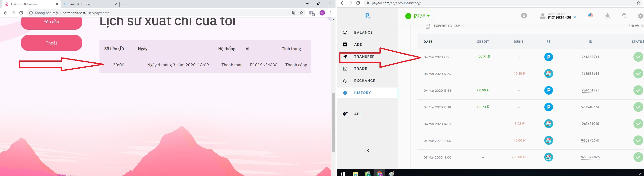
Task: Open the notifications counter 0 icon
Action: (524, 16)
